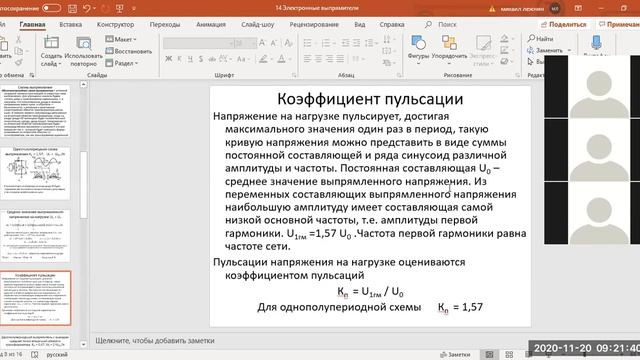Toggle justify text alignment
Image resolution: width=640 pixels, height=360 pixels.
click(x=340, y=59)
